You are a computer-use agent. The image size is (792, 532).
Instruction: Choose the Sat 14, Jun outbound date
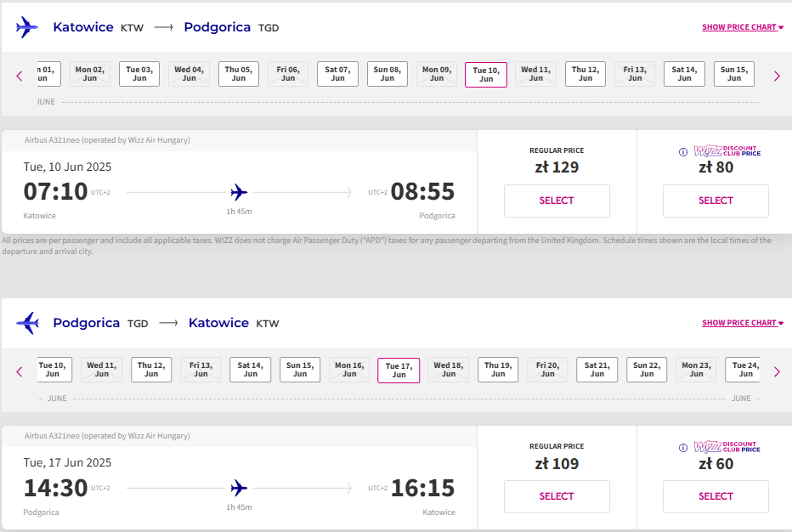point(684,74)
